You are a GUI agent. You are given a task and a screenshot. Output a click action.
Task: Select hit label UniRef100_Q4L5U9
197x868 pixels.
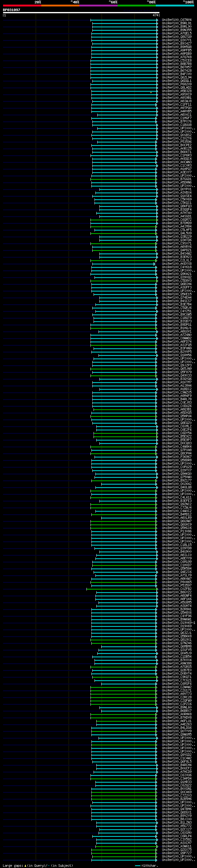click(177, 233)
